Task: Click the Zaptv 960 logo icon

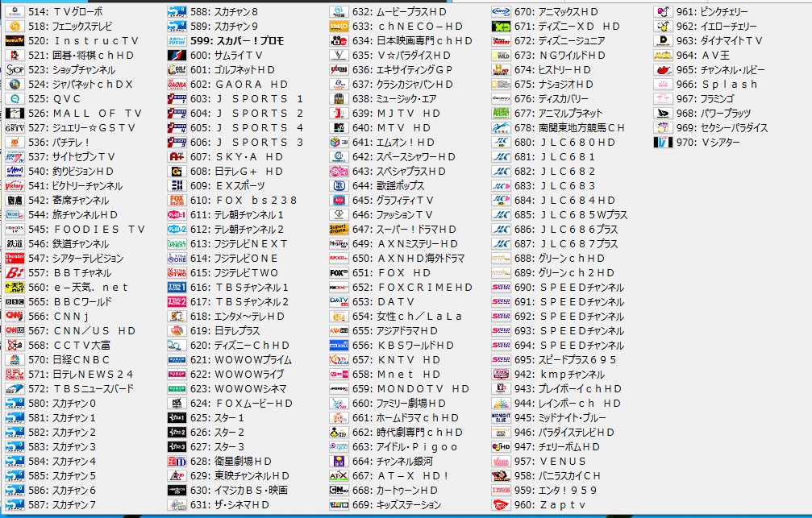Action: (x=501, y=504)
